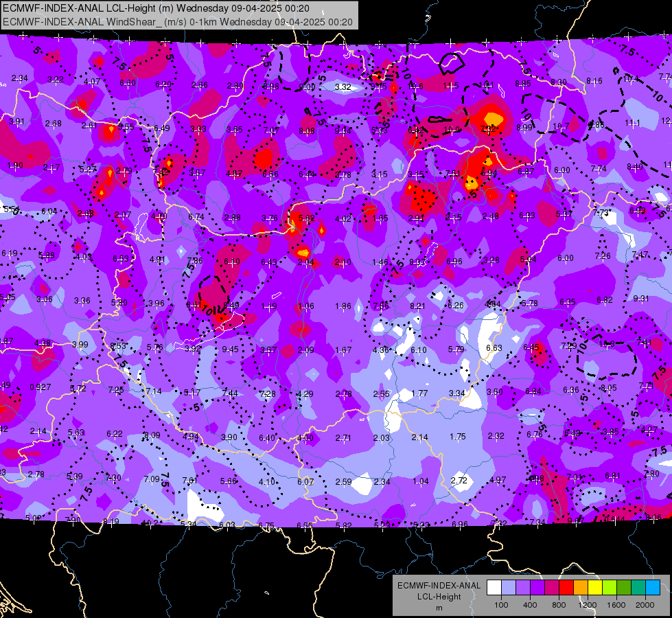
Task: Click the grid value 6.26
Action: (456, 305)
